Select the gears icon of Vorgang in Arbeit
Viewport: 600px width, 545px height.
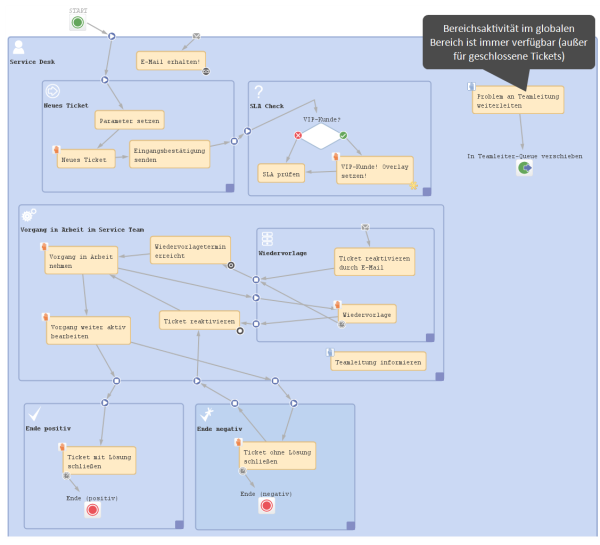[29, 216]
